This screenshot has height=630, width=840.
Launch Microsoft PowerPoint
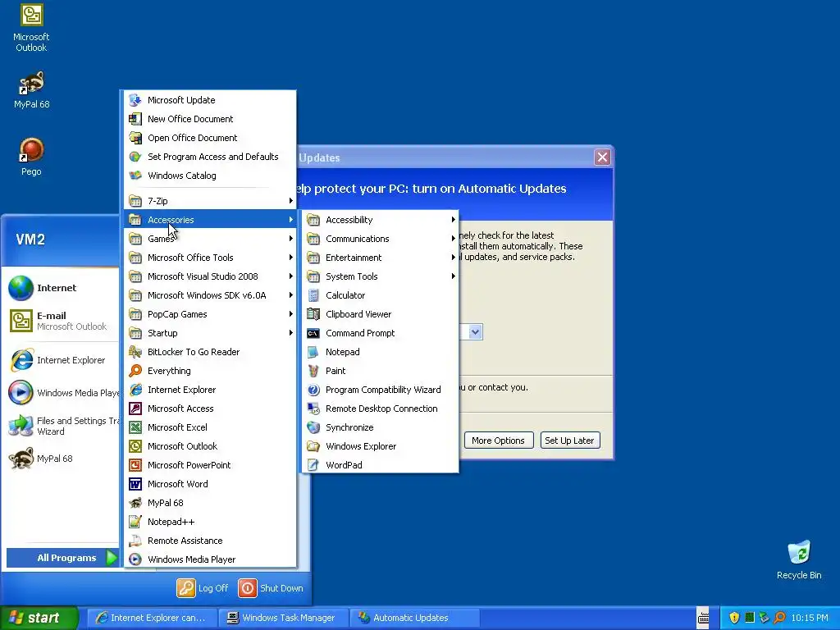pos(210,464)
